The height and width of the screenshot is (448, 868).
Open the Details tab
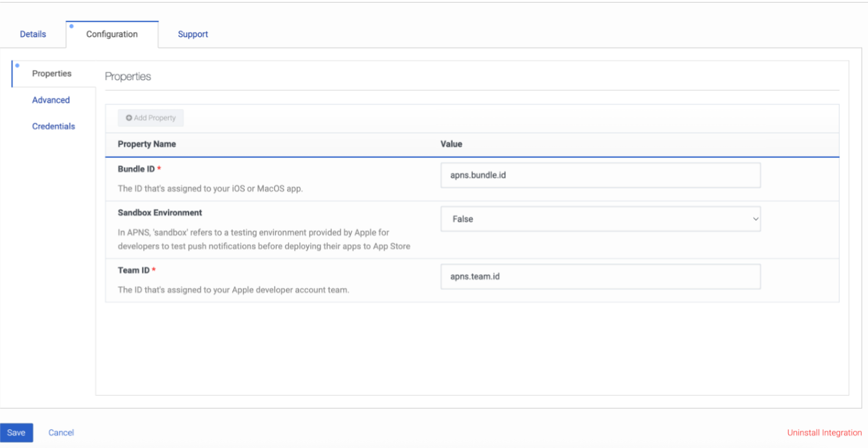[x=33, y=34]
